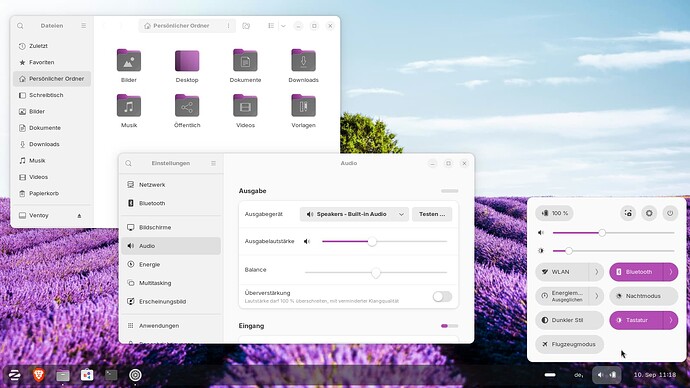This screenshot has width=690, height=388.
Task: Open the Musik folder icon
Action: [128, 106]
